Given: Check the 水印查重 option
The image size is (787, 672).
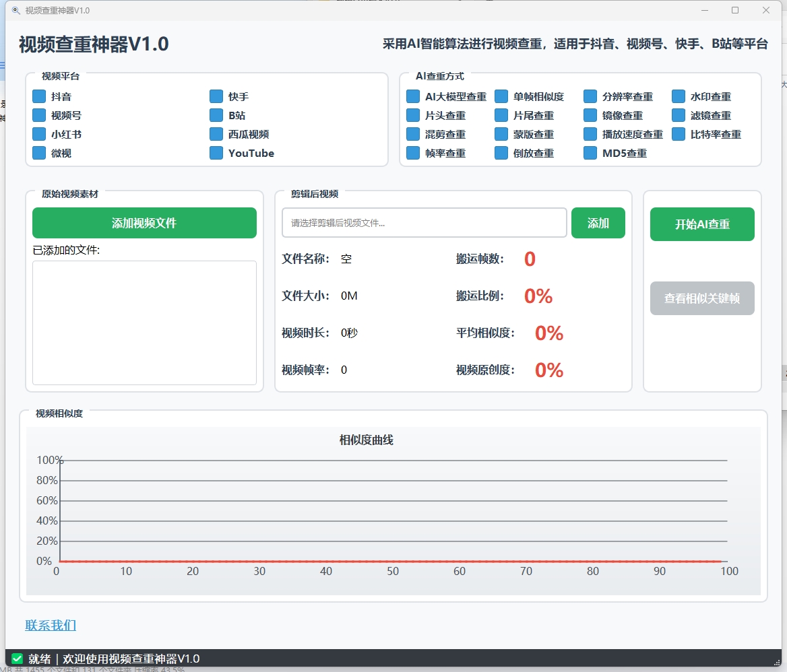Looking at the screenshot, I should pos(679,96).
